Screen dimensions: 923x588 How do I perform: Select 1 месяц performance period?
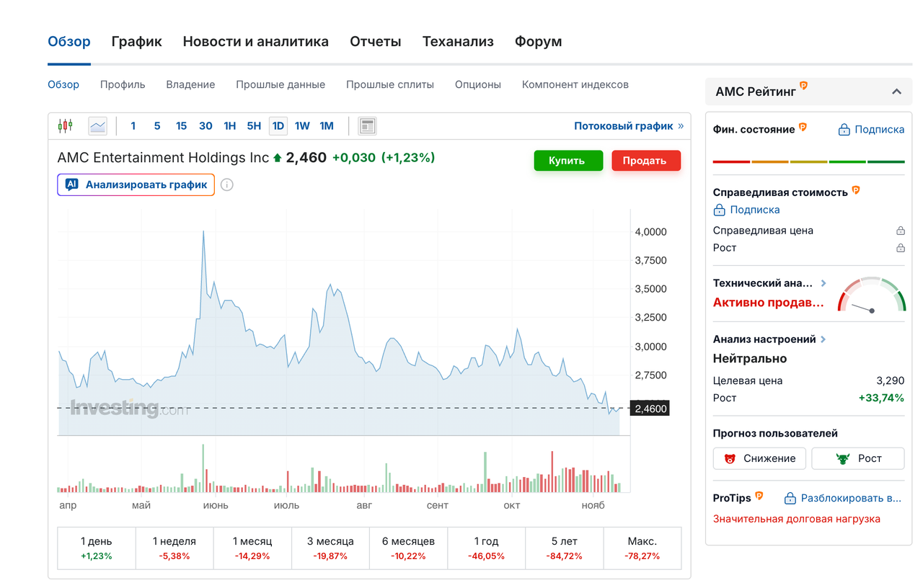[x=252, y=548]
